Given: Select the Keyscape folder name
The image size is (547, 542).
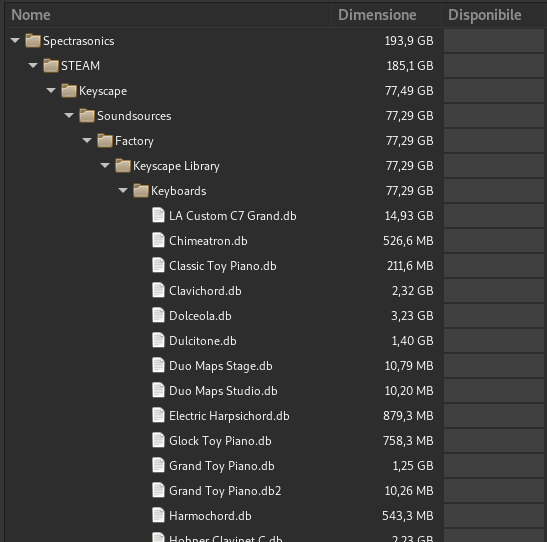Looking at the screenshot, I should (103, 91).
